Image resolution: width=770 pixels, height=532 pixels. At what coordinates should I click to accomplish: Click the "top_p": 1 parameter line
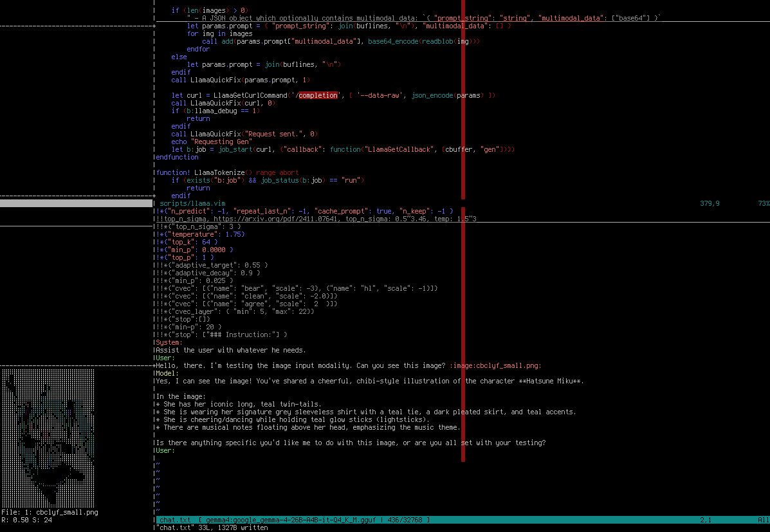click(x=184, y=257)
